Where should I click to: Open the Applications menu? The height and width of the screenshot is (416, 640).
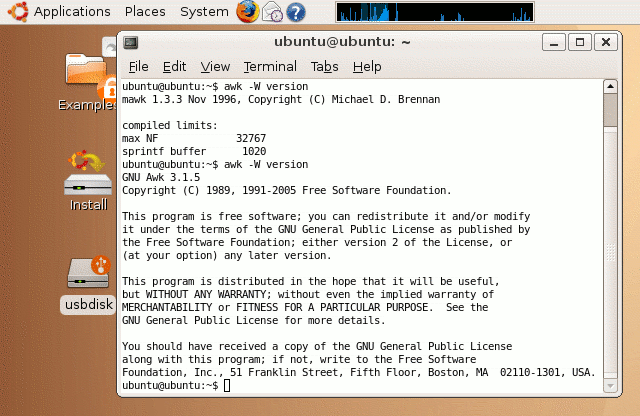tap(71, 12)
